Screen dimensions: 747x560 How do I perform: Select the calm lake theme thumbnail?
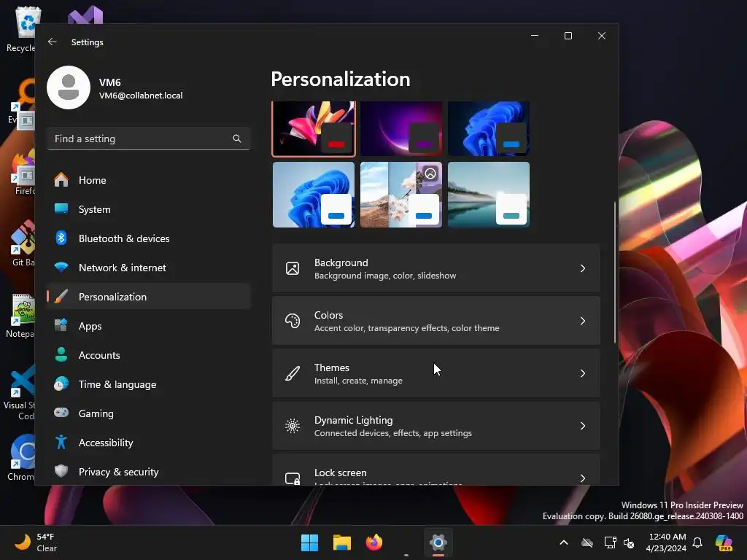point(489,195)
